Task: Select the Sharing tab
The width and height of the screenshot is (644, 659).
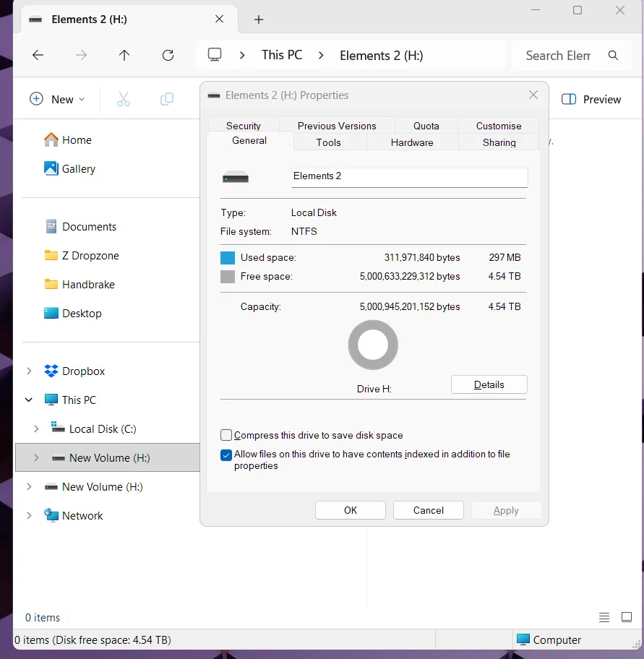Action: click(499, 142)
